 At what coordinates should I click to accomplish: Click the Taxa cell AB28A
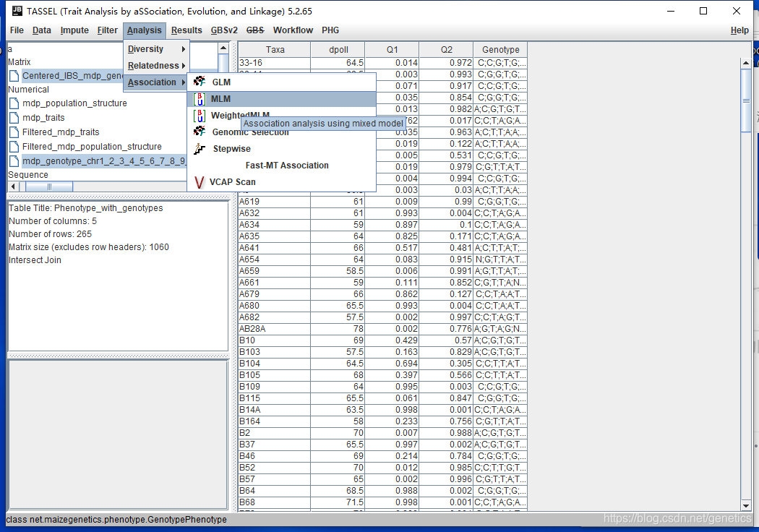pos(275,329)
